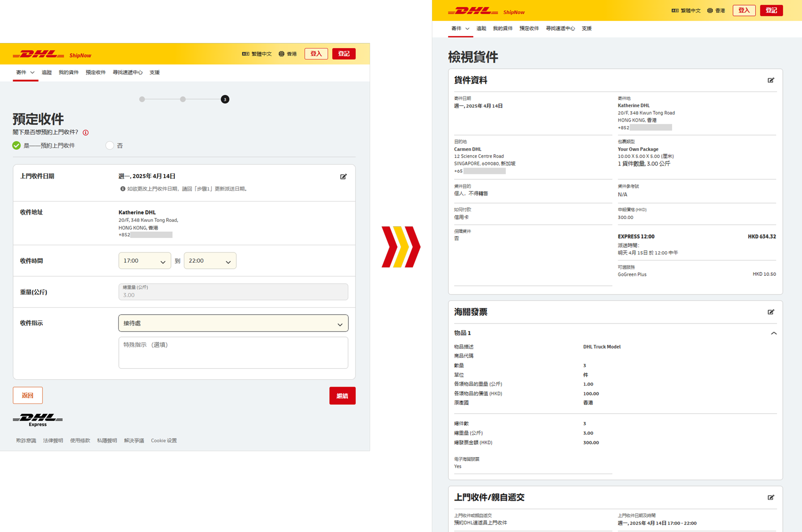Open 私隱聲明 footer link
The width and height of the screenshot is (802, 532).
107,441
